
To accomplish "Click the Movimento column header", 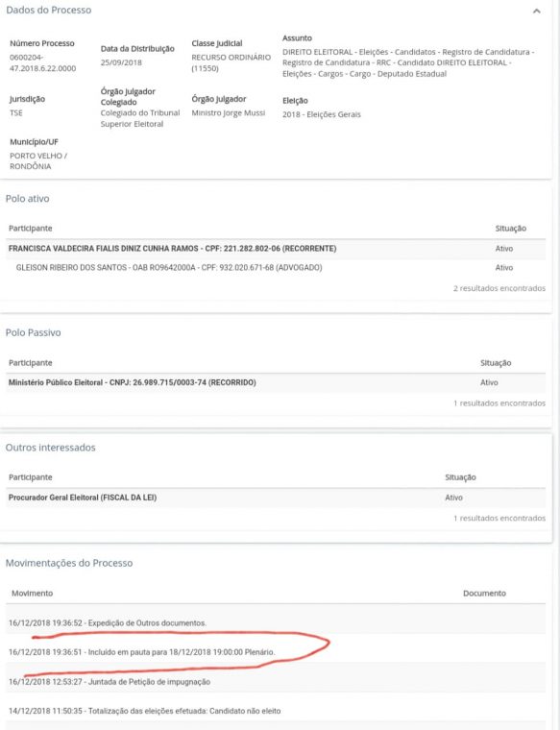I will tap(32, 594).
